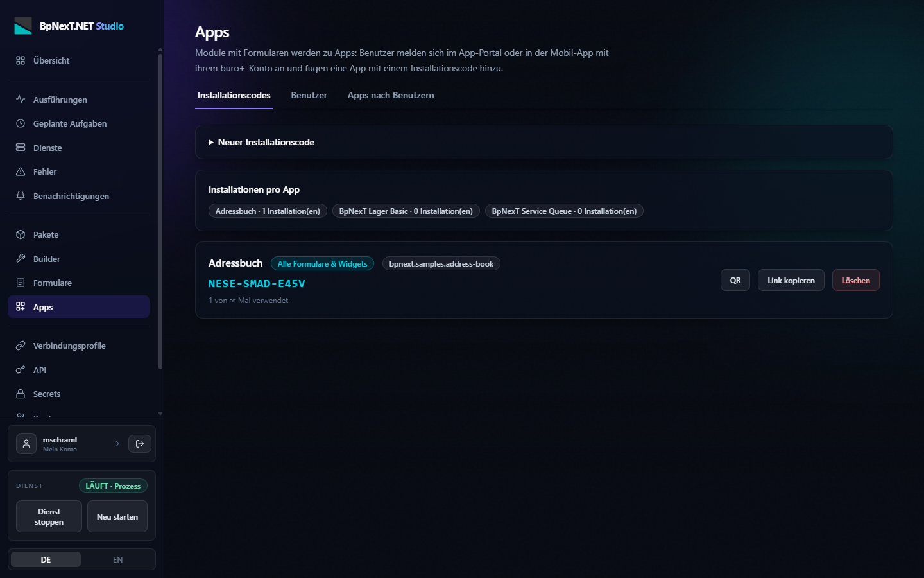The width and height of the screenshot is (924, 578).
Task: Open Übersicht via its grid icon
Action: coord(21,60)
